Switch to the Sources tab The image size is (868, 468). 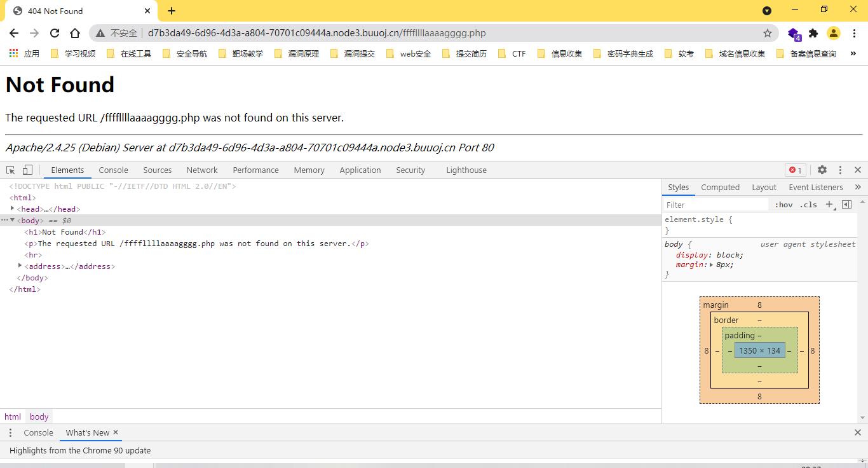(158, 170)
